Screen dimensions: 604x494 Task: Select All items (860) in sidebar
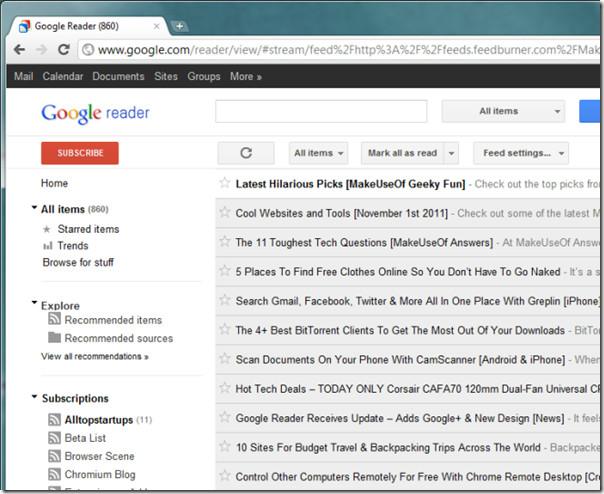pyautogui.click(x=75, y=209)
